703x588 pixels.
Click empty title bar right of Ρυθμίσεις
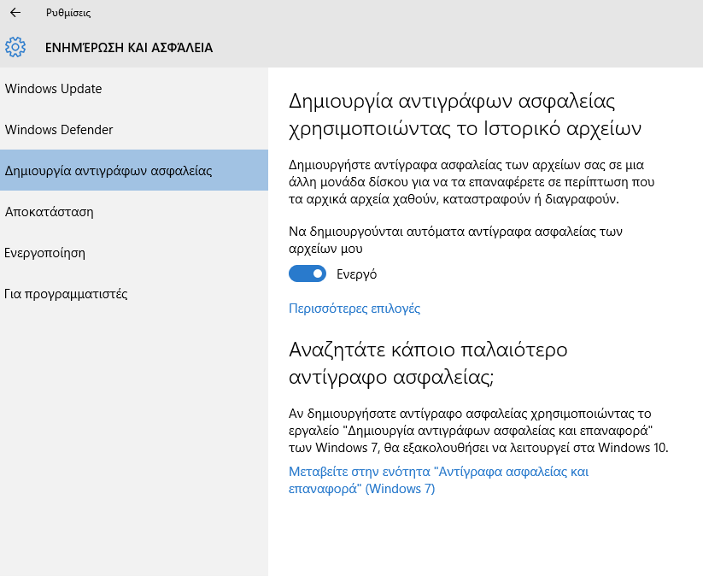point(384,13)
